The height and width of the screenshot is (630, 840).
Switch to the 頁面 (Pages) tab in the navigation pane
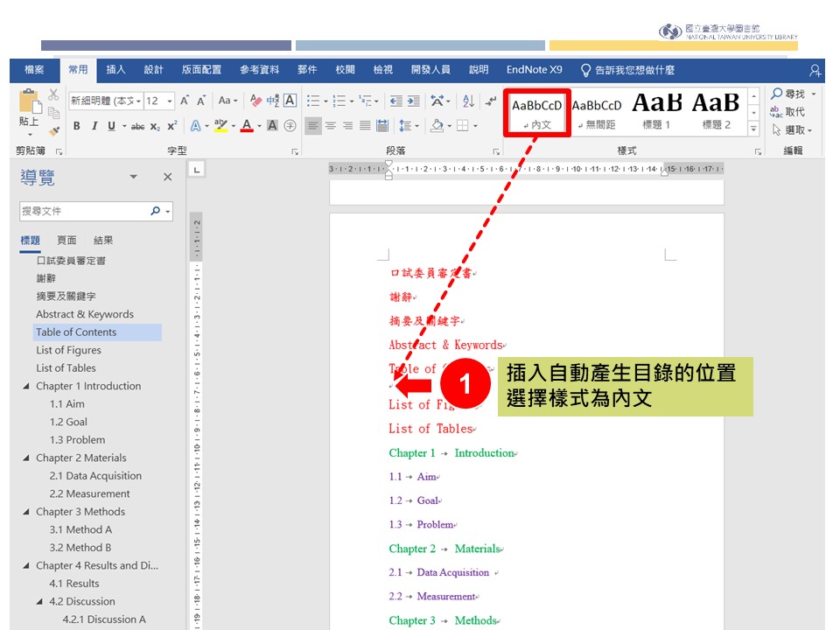[67, 241]
